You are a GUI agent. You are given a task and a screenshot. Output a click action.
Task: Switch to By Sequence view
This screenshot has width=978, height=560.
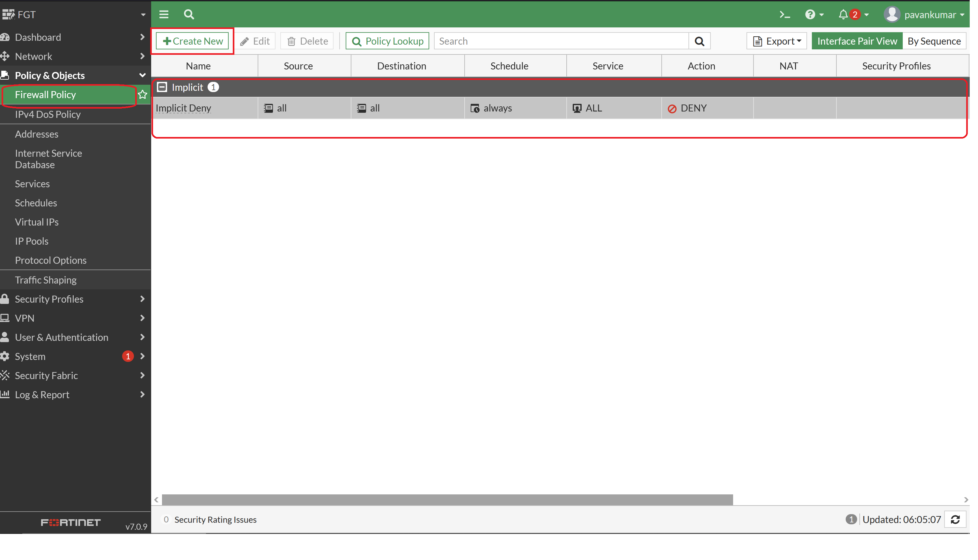click(935, 41)
